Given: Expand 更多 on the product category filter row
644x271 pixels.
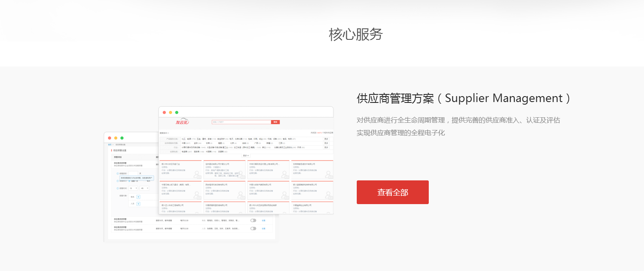Looking at the screenshot, I should [326, 139].
